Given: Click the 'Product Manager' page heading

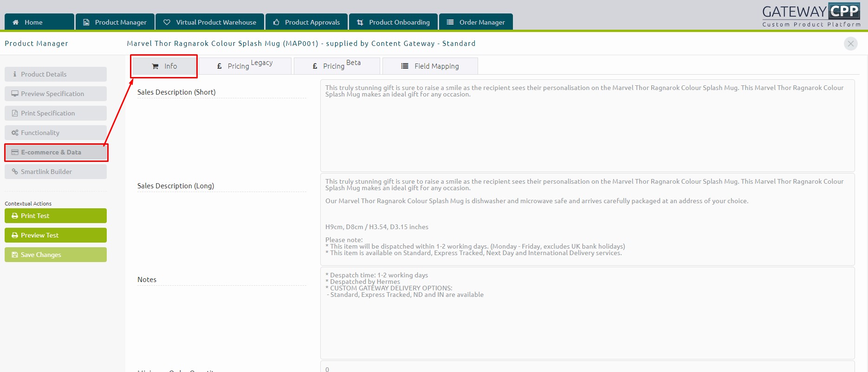Looking at the screenshot, I should [x=36, y=44].
